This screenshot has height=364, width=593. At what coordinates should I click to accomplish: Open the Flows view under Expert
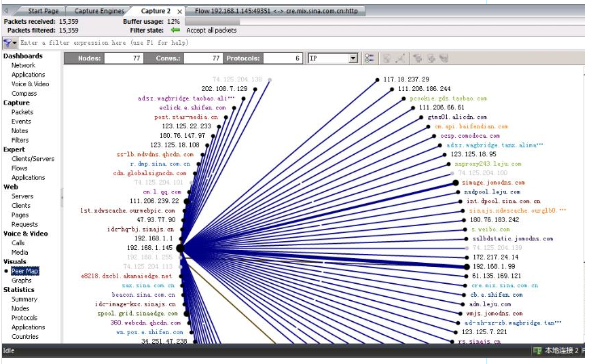pyautogui.click(x=19, y=168)
